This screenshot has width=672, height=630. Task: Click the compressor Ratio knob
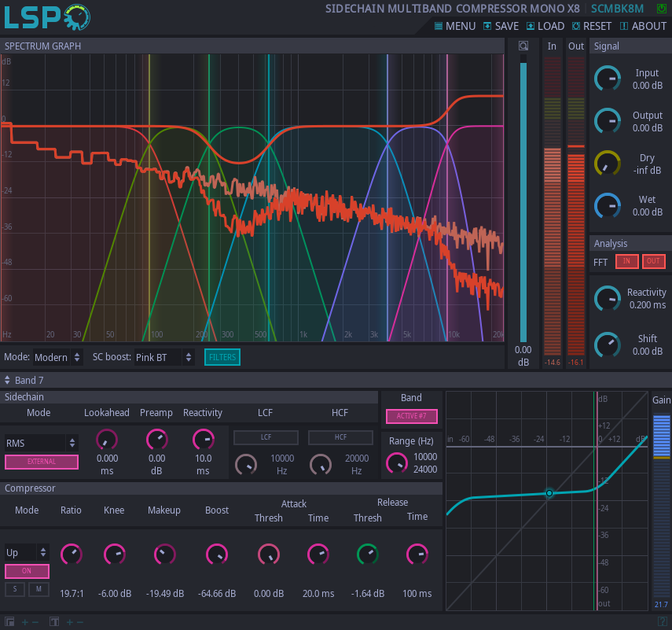point(72,554)
